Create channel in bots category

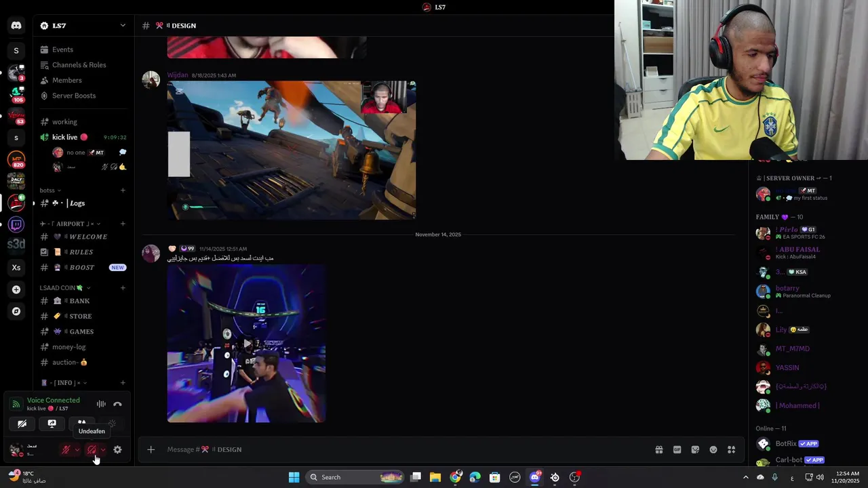pos(123,190)
